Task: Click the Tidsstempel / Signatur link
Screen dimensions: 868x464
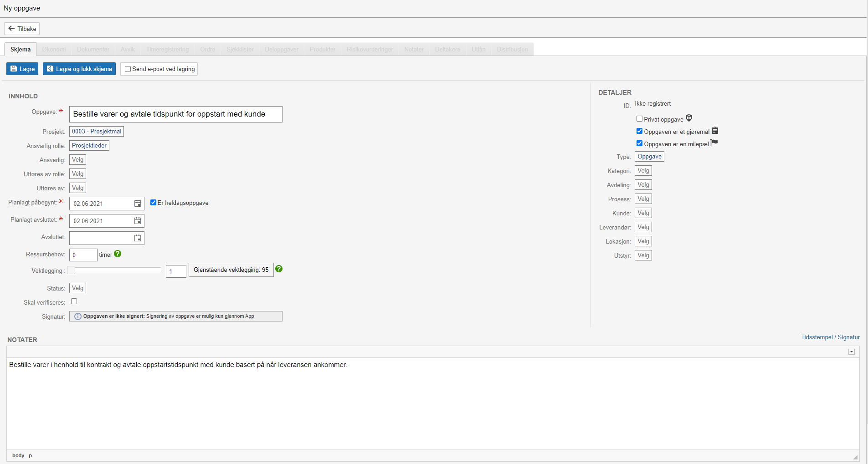Action: [830, 337]
